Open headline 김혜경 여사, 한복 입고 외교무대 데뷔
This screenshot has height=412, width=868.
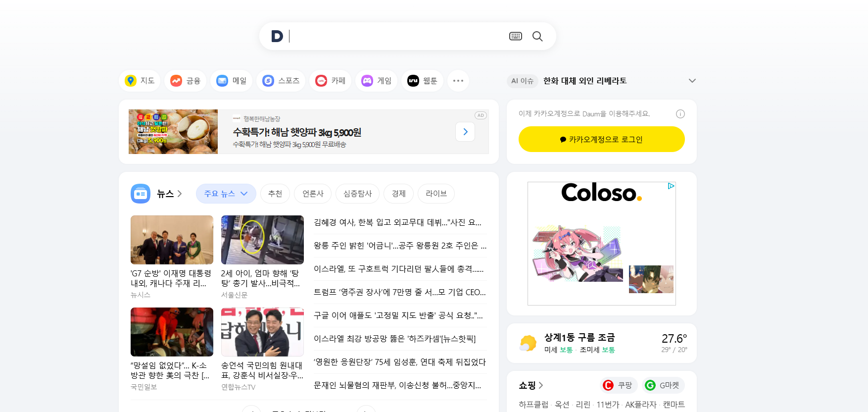click(397, 222)
